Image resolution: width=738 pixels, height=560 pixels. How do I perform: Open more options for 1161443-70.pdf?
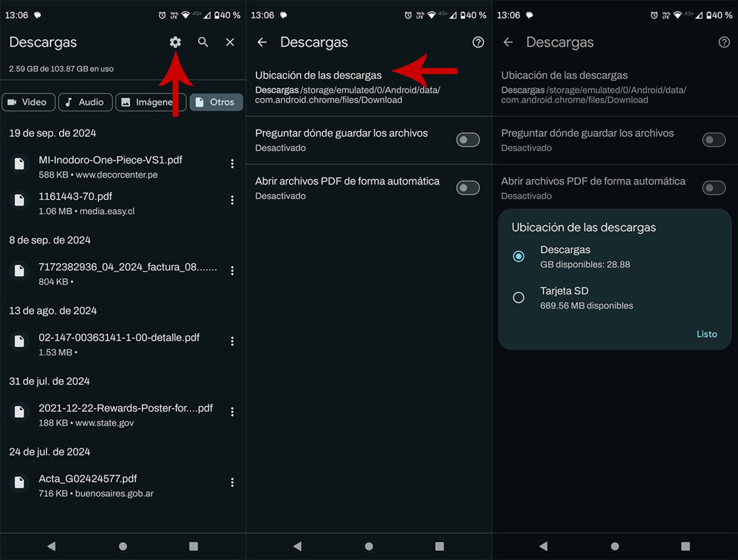pos(232,200)
